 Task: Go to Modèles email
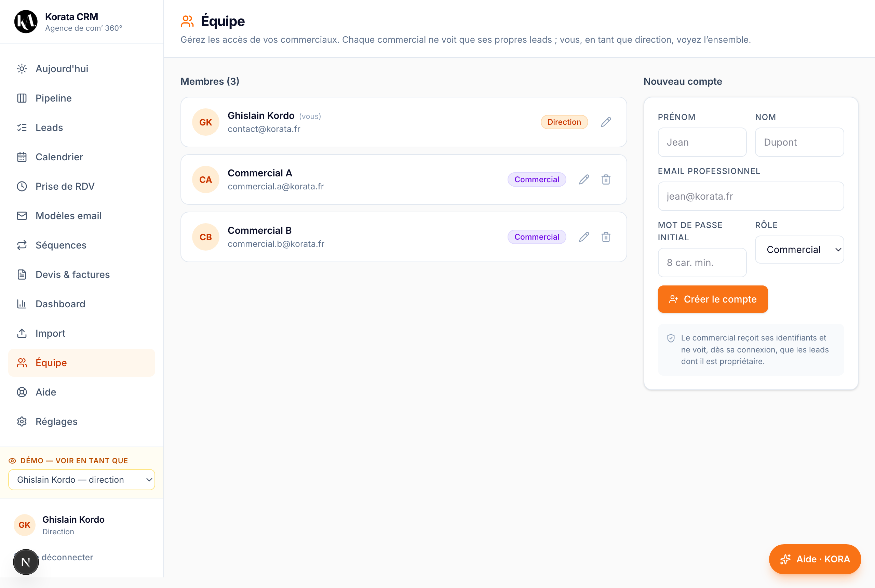(x=81, y=216)
